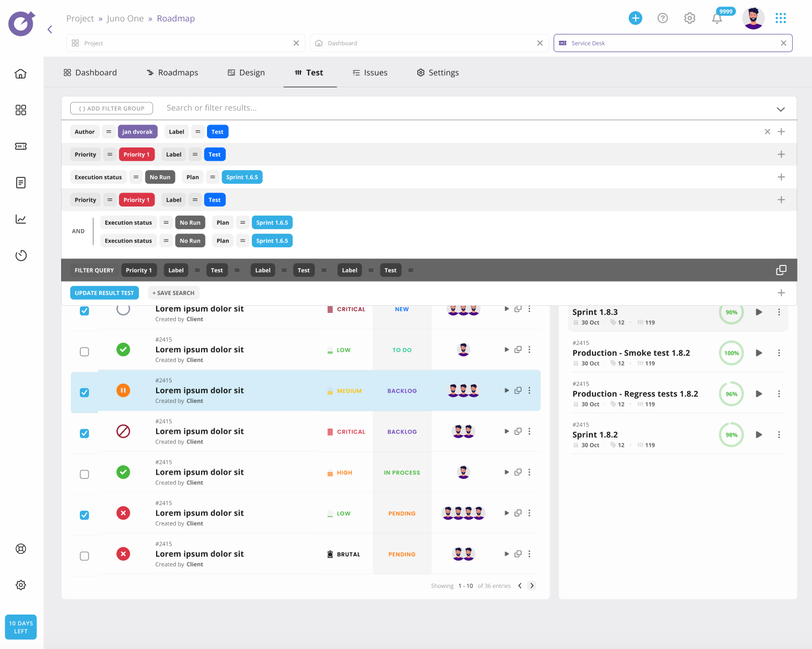Click ADD FILTER GROUP button
The image size is (812, 649).
point(112,108)
